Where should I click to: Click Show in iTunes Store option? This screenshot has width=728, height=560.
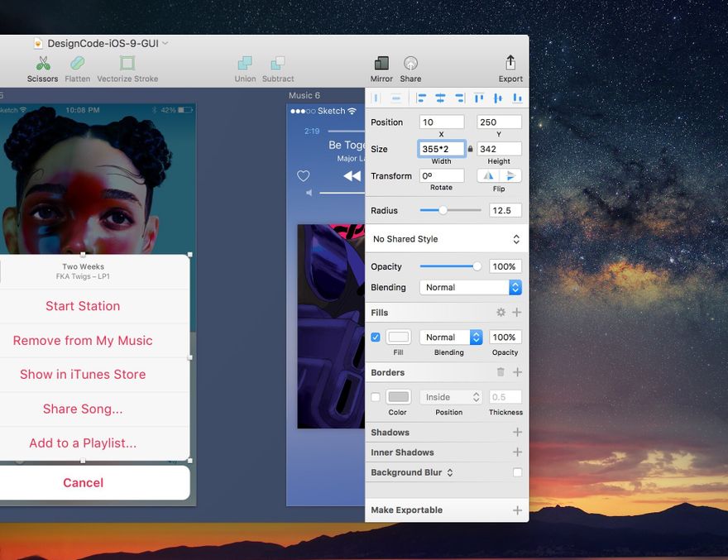(x=83, y=374)
